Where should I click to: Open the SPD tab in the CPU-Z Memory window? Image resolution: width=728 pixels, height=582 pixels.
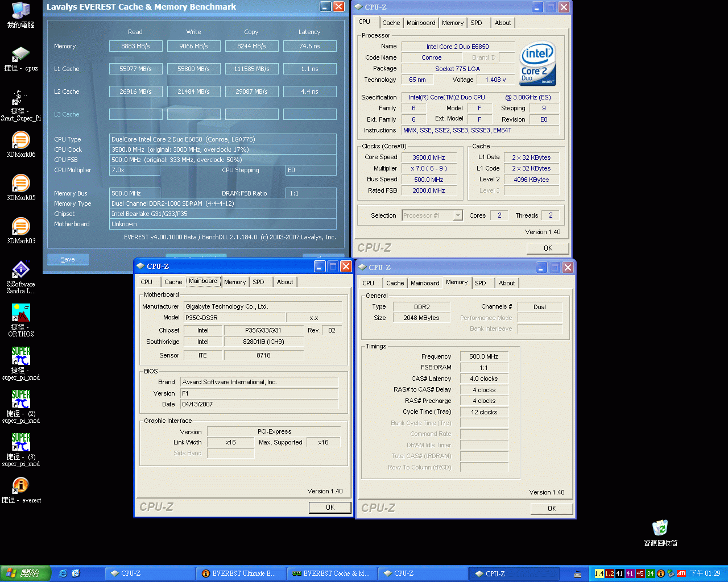481,283
